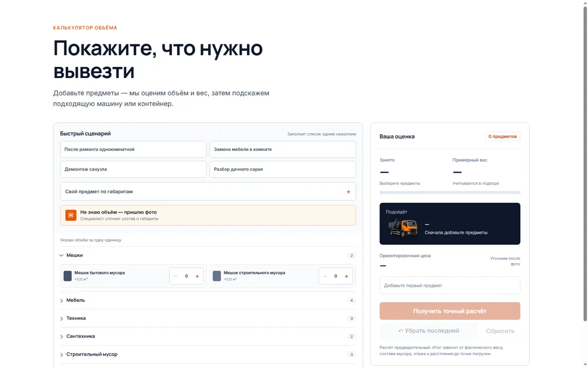The width and height of the screenshot is (588, 368).
Task: Click household trash bag icon
Action: pos(67,276)
